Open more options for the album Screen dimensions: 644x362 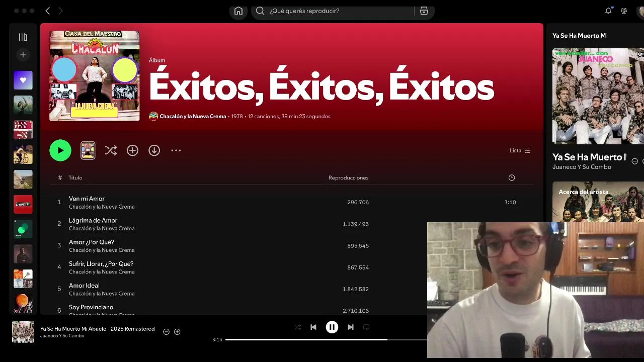click(x=176, y=150)
